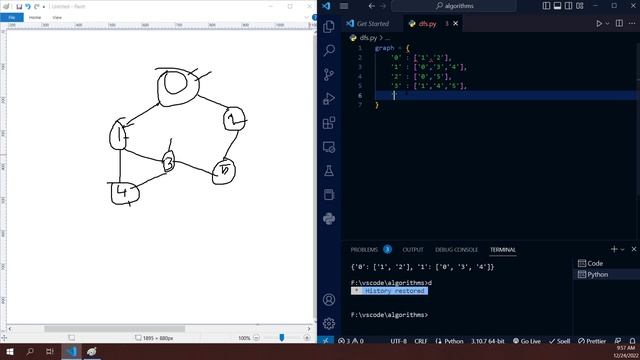
Task: Go back in VS Code navigation
Action: tap(371, 6)
